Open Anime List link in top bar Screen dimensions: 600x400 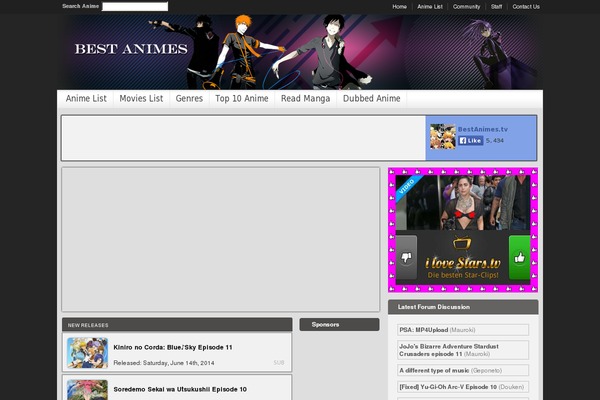pyautogui.click(x=430, y=7)
